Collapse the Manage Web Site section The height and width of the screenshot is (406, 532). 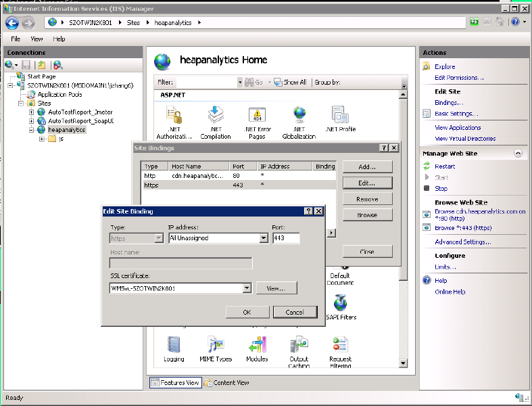point(518,153)
